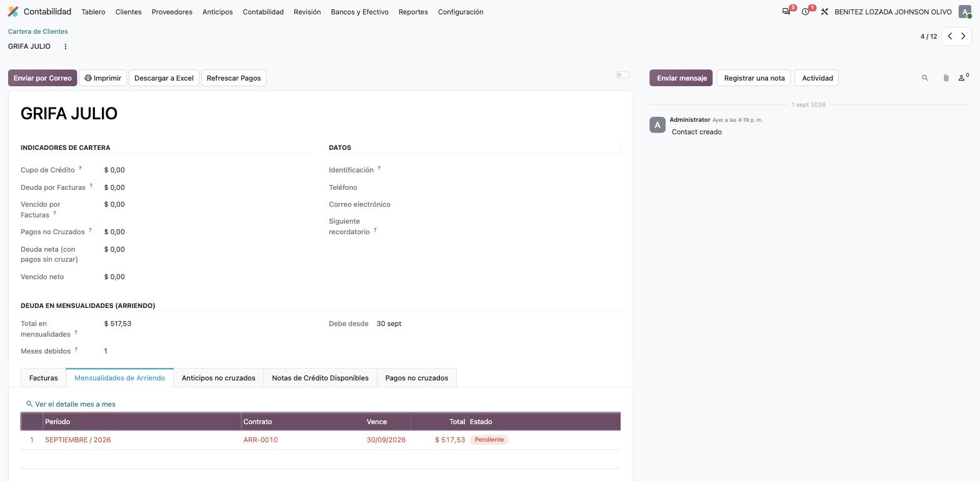Switch to Pagos no cruzados tab
This screenshot has height=481, width=980.
(416, 378)
